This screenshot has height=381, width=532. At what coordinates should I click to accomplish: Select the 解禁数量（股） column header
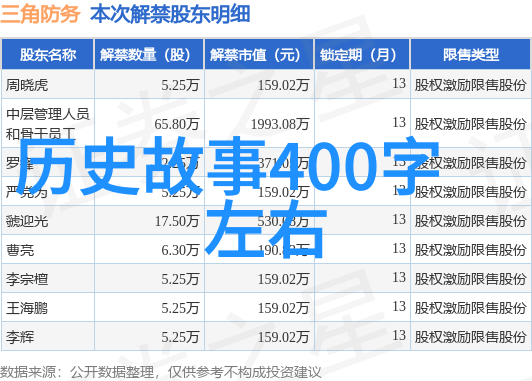click(x=149, y=55)
